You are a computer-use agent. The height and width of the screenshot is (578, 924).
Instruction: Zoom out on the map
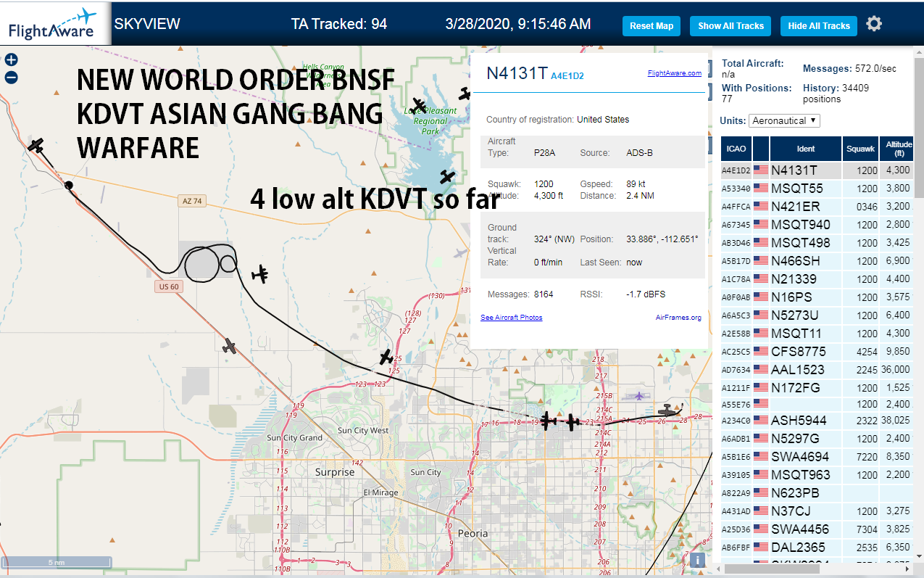point(11,78)
